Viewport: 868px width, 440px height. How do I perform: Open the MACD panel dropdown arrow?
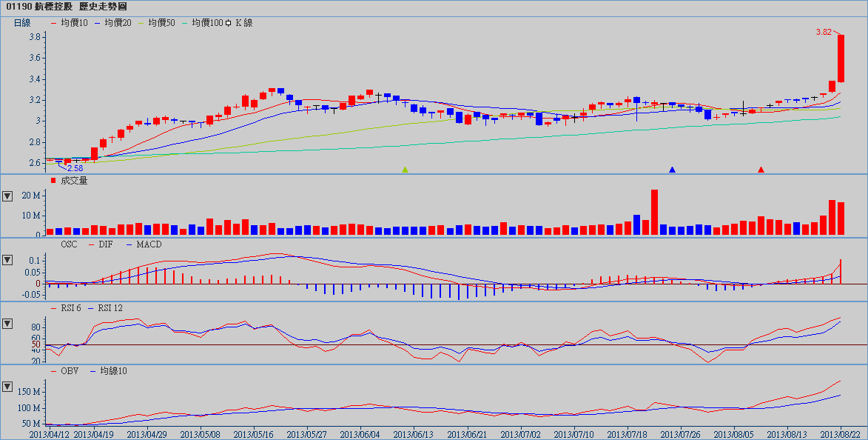[7, 260]
